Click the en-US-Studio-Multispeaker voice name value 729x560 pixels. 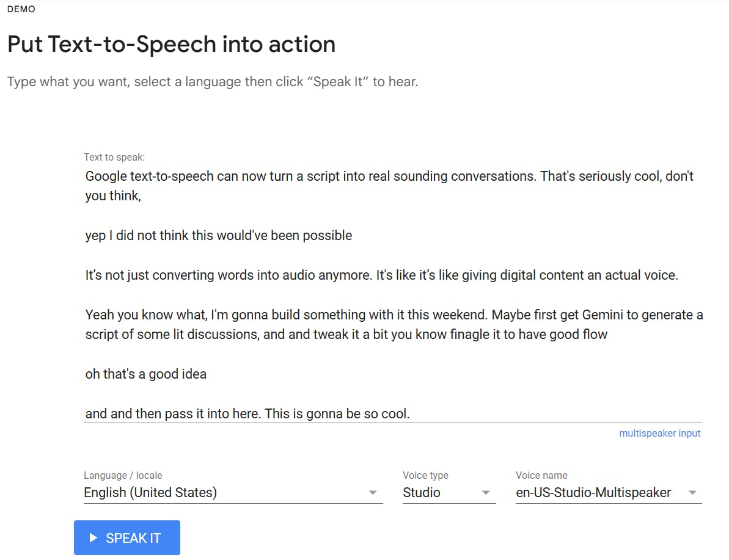(593, 493)
